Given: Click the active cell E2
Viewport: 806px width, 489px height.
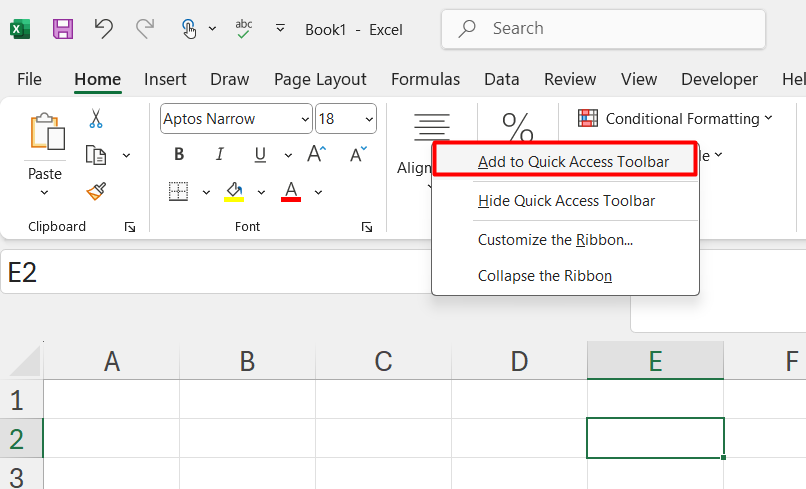Looking at the screenshot, I should [655, 438].
